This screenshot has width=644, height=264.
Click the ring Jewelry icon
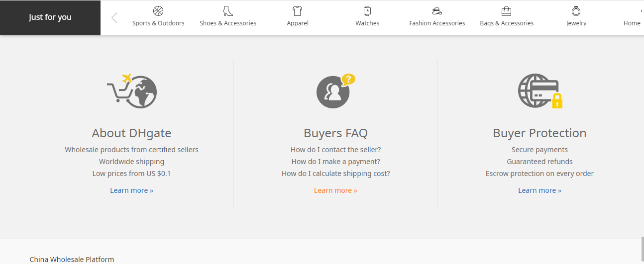click(576, 11)
